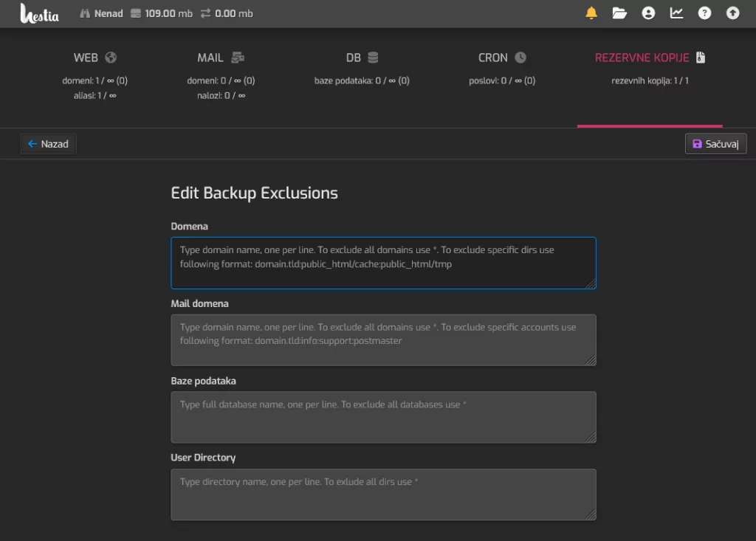Click the WEB globe icon
Viewport: 756px width, 541px height.
pos(111,58)
